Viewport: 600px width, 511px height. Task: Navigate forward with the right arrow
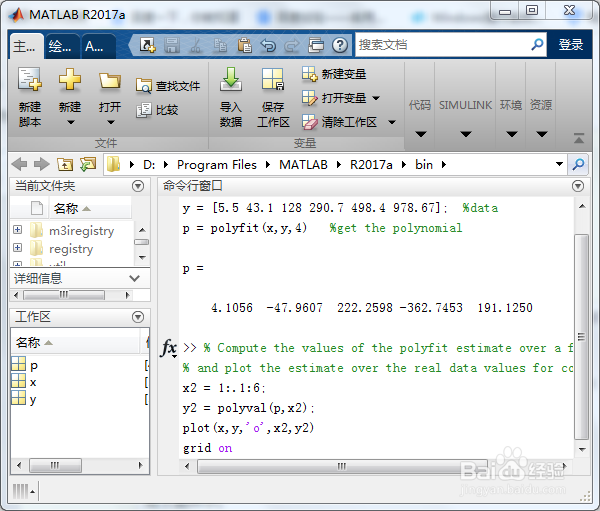(x=42, y=165)
